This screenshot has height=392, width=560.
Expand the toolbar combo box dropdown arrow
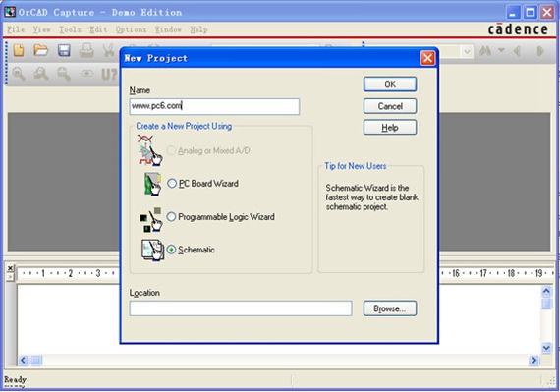(467, 52)
